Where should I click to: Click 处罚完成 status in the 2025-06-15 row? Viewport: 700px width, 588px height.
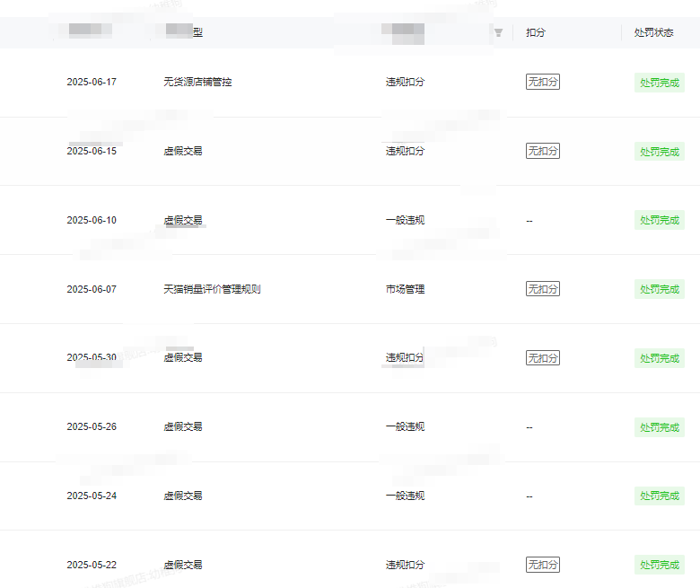click(660, 152)
